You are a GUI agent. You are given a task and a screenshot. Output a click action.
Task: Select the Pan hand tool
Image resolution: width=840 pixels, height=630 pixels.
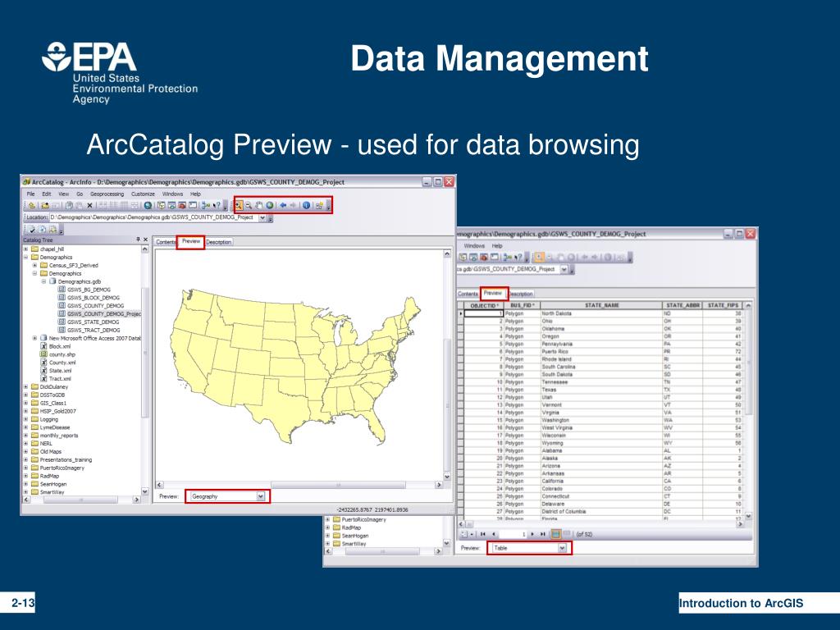pos(258,205)
